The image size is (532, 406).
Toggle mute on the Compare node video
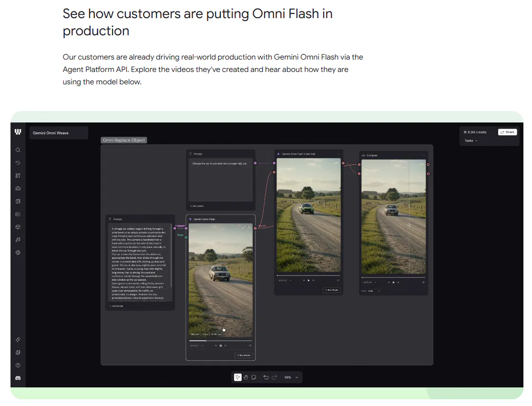423,282
